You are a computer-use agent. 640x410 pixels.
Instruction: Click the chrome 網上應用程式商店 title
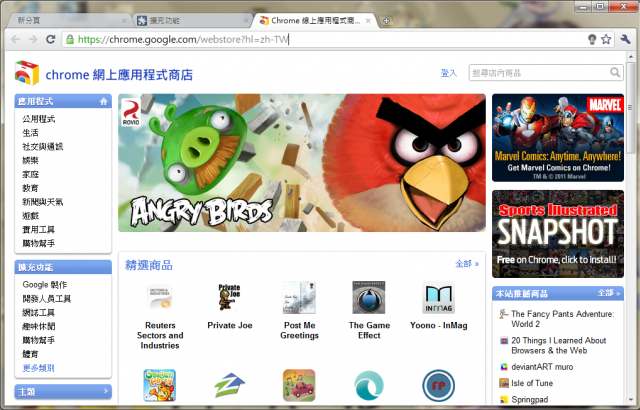pos(119,75)
